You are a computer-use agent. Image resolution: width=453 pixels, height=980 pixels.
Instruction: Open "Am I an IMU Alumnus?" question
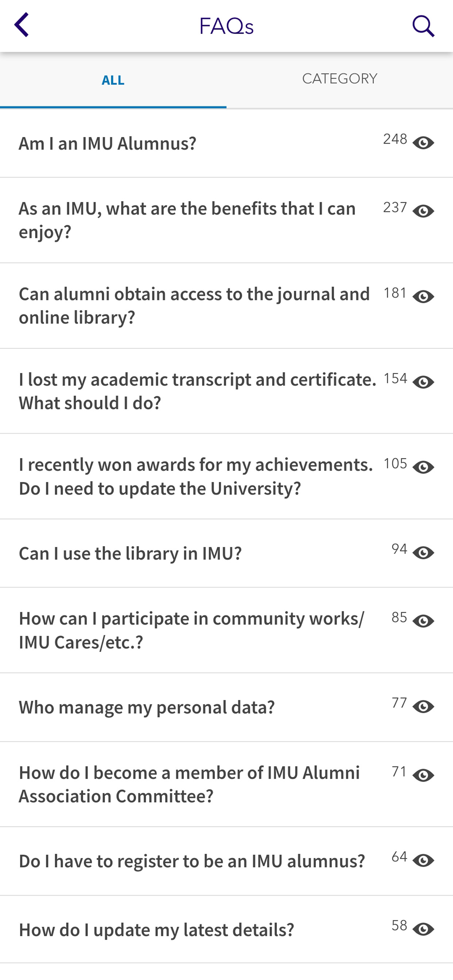[226, 143]
